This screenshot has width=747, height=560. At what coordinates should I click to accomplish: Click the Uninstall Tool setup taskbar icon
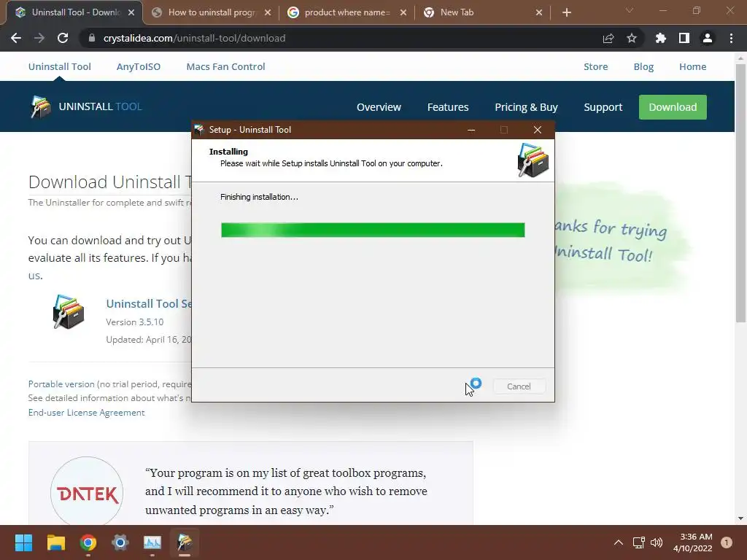(x=185, y=542)
